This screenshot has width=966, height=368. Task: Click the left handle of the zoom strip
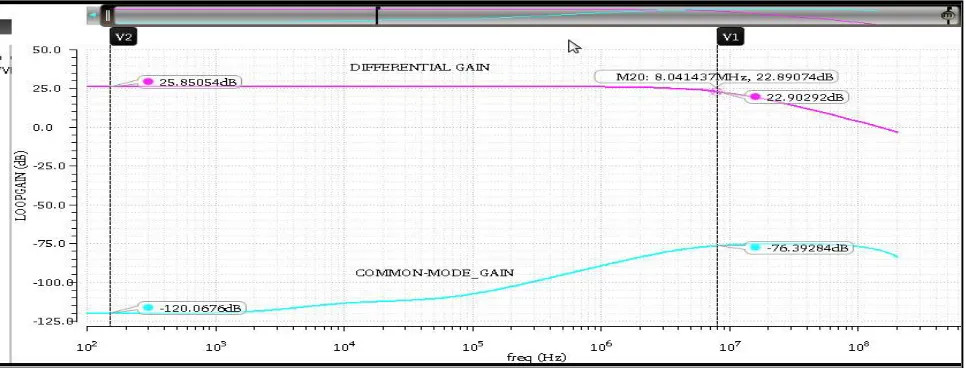(x=108, y=15)
